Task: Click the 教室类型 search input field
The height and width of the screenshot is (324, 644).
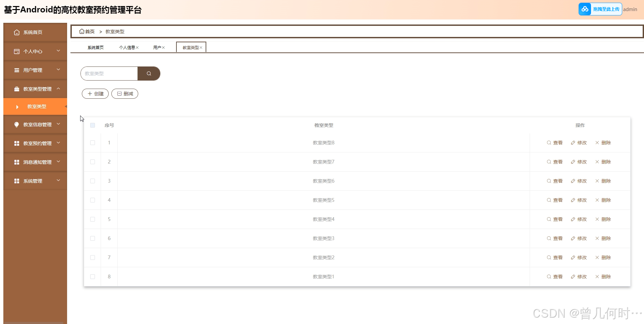Action: click(x=109, y=73)
